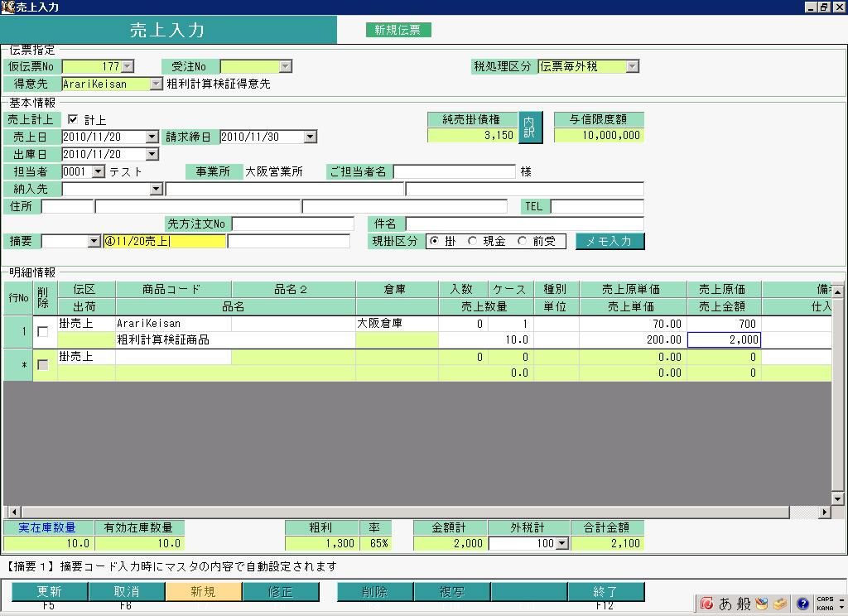Image resolution: width=848 pixels, height=616 pixels.
Task: Click the 与信限度額 value 10,000,000
Action: pyautogui.click(x=600, y=135)
